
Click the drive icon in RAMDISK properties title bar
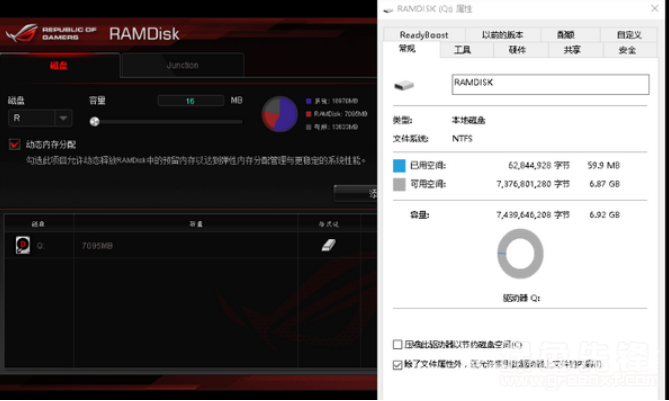(x=388, y=9)
